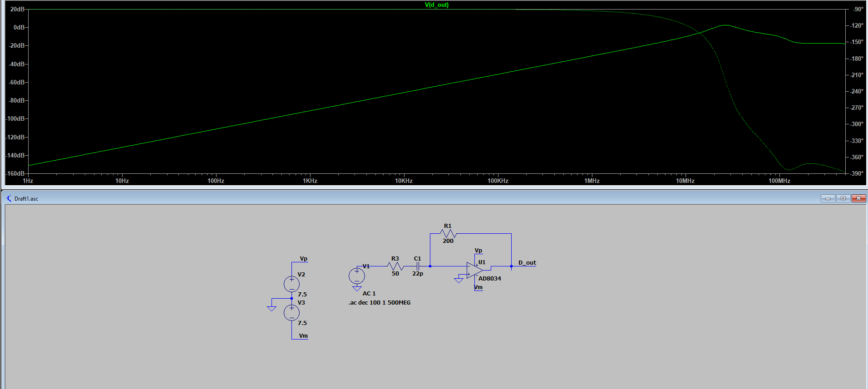
Task: Select capacitor C1 symbol
Action: pos(418,266)
